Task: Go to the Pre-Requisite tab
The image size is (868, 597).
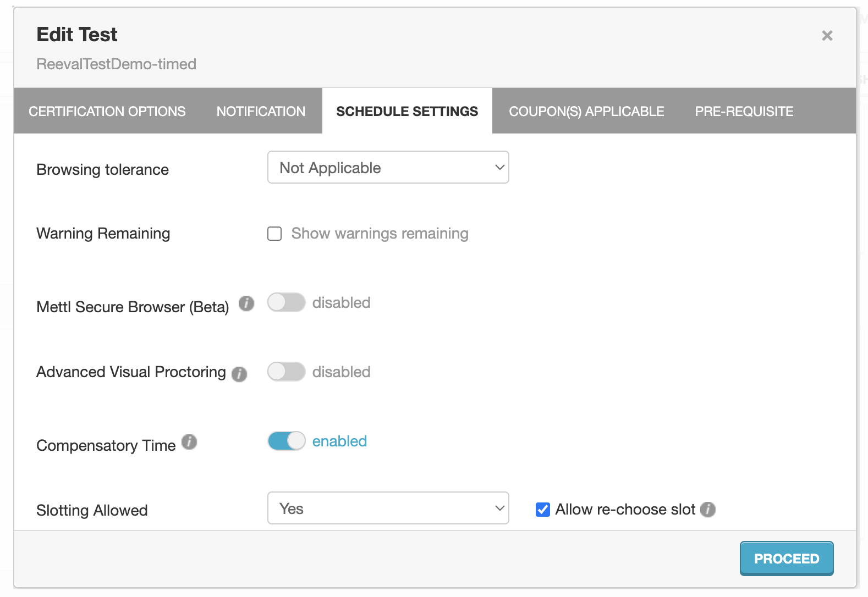Action: click(744, 111)
